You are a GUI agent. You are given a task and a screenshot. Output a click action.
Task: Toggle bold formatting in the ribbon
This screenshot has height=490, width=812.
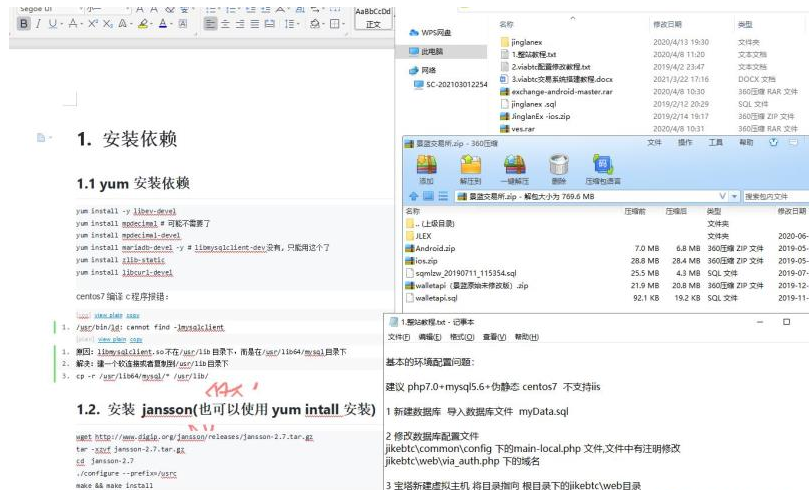[23, 24]
